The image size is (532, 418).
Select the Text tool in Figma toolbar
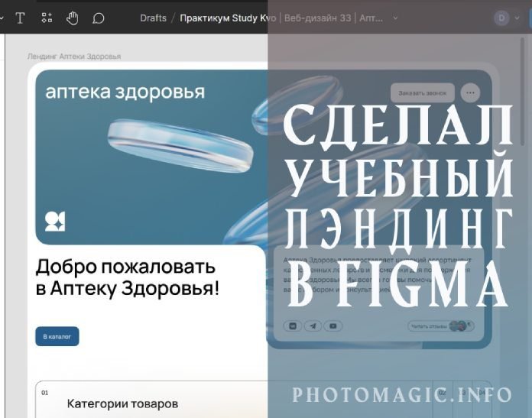[20, 18]
